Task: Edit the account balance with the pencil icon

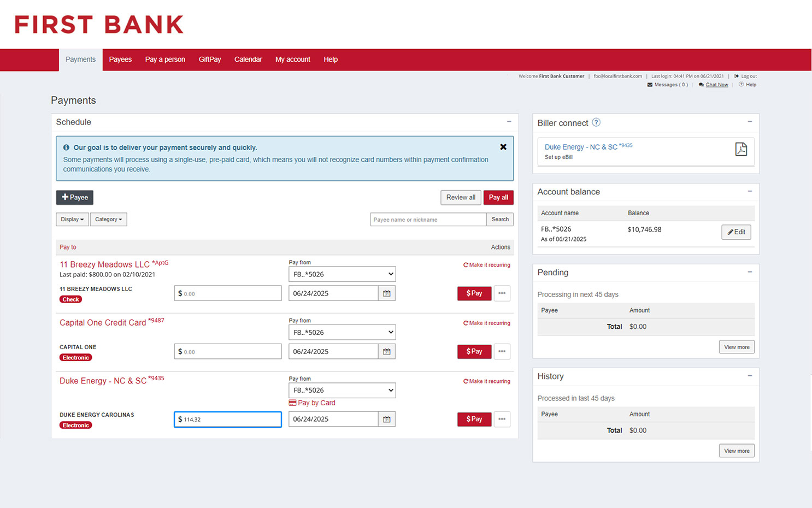Action: (736, 232)
